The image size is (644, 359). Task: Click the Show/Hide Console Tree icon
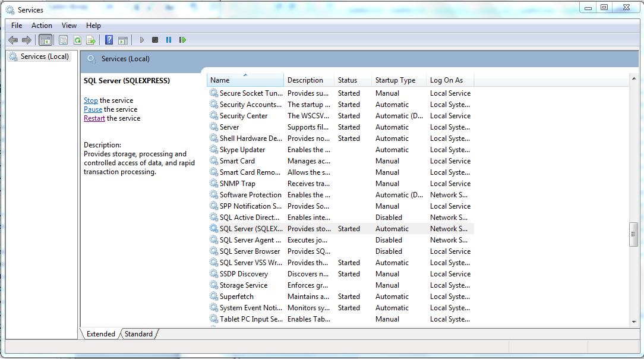[45, 40]
